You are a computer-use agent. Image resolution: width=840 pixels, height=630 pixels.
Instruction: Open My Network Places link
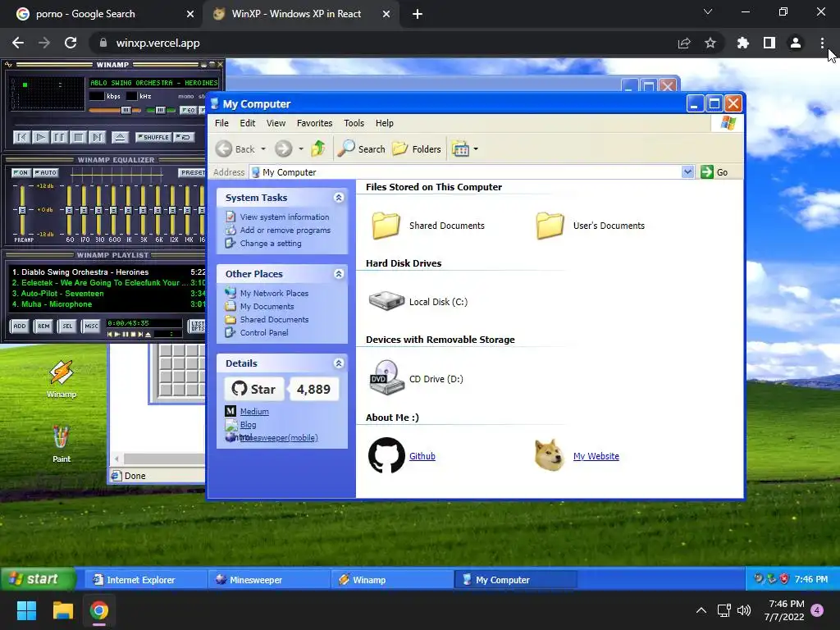pyautogui.click(x=274, y=293)
